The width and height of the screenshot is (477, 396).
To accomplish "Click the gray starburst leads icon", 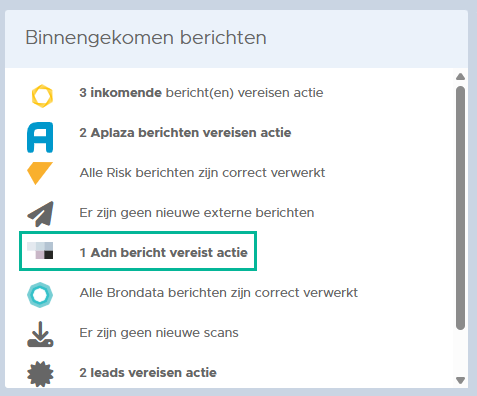I will click(40, 374).
